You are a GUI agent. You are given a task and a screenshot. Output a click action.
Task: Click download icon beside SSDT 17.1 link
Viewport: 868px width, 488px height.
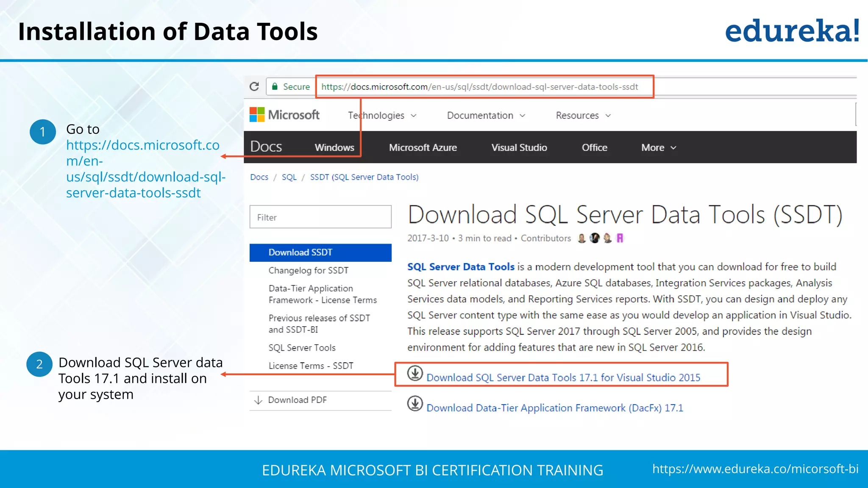[415, 373]
